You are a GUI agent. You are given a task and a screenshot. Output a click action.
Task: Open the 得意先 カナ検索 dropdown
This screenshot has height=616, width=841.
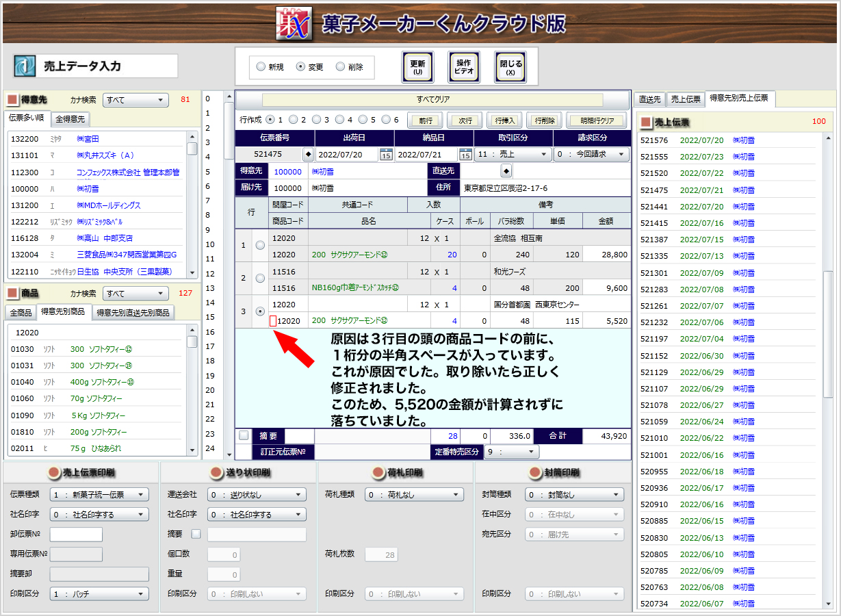pyautogui.click(x=135, y=100)
